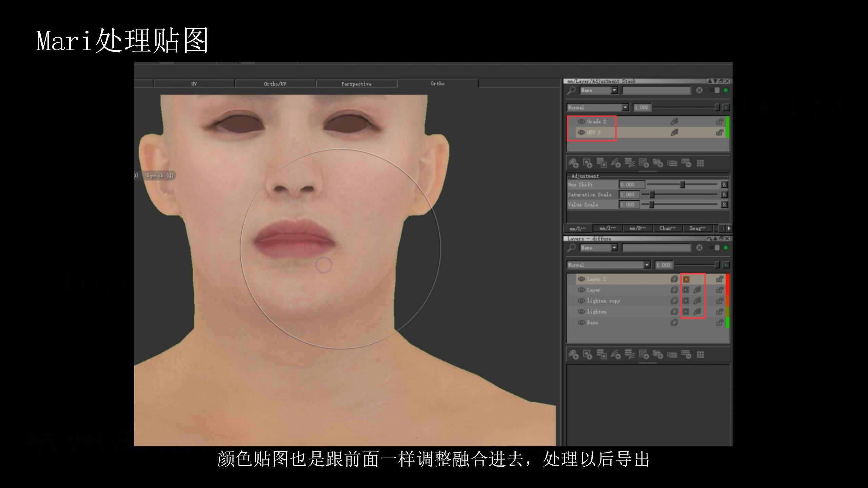Toggle lock on Layer 2
Screen dimensions: 868x488
[719, 279]
